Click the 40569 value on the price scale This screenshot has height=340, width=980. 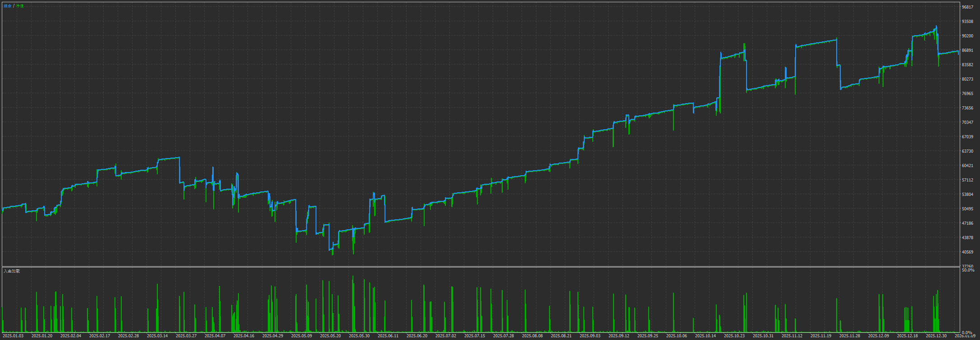[967, 252]
